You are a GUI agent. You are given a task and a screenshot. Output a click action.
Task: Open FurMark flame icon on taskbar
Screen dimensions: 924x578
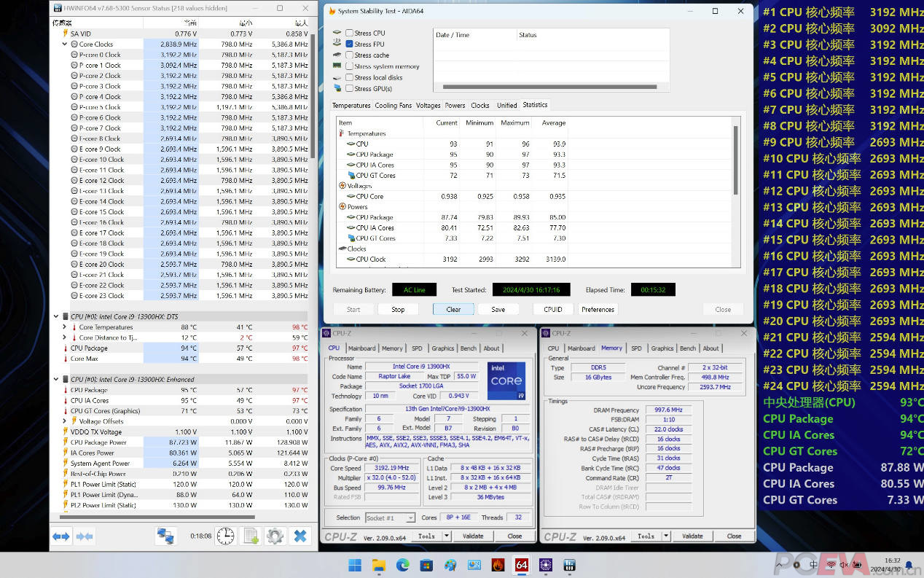(498, 565)
